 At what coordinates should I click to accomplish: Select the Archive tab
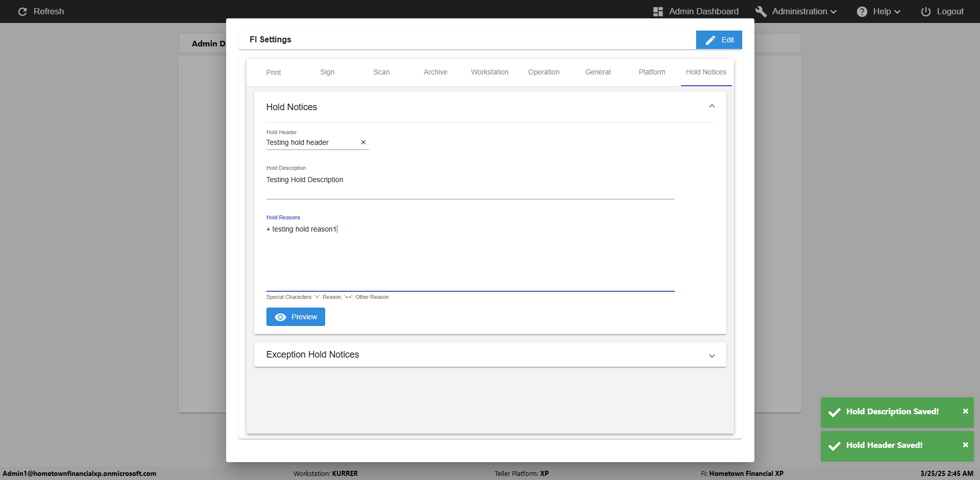435,72
